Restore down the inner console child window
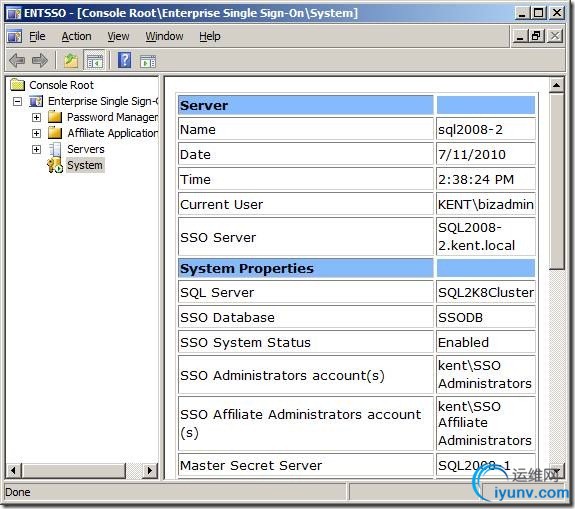The width and height of the screenshot is (575, 509). pos(536,36)
